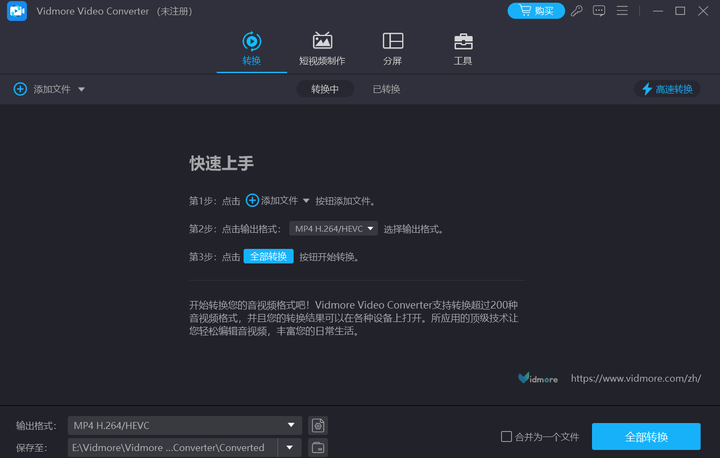Open the 分屏 split-screen tab
Viewport: 720px width, 458px height.
393,49
